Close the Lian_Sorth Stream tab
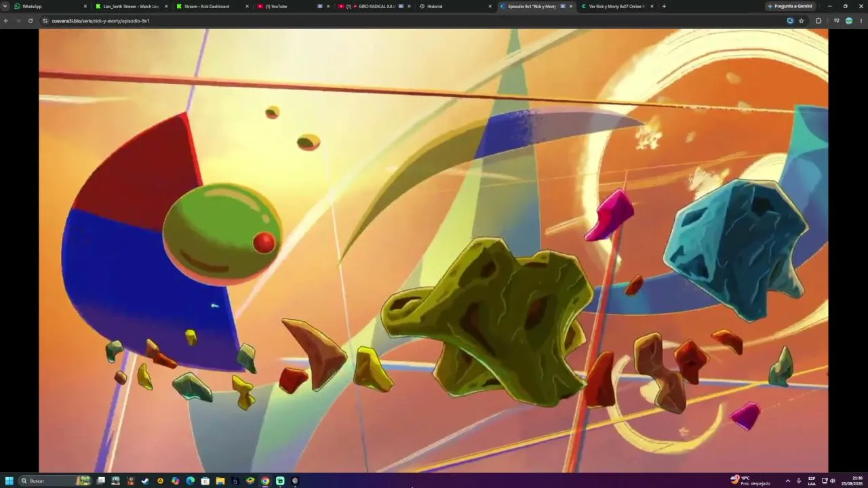 click(166, 6)
